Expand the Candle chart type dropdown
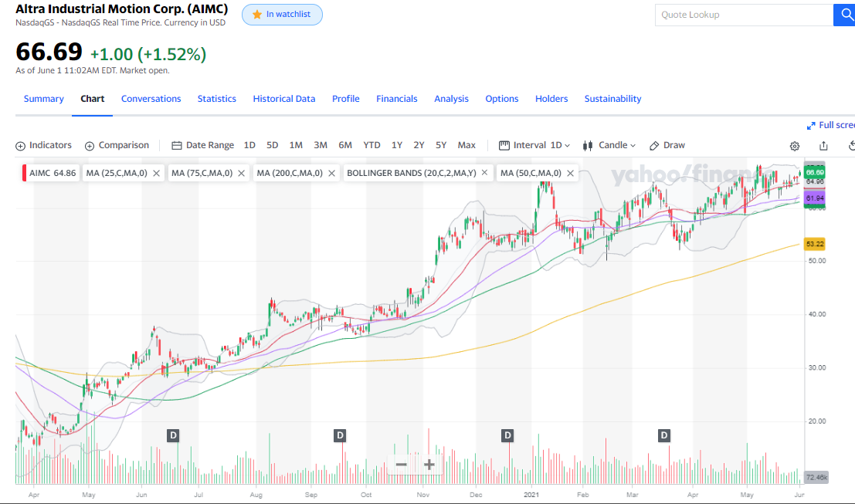This screenshot has width=855, height=504. tap(609, 145)
